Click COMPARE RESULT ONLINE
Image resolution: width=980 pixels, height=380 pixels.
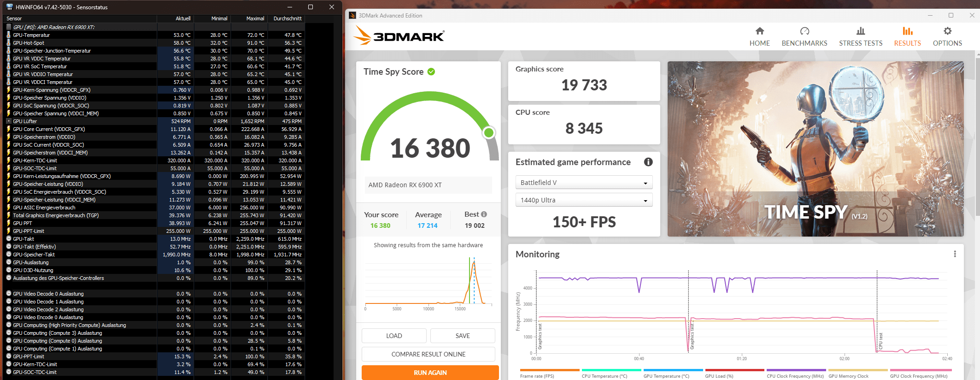point(428,354)
